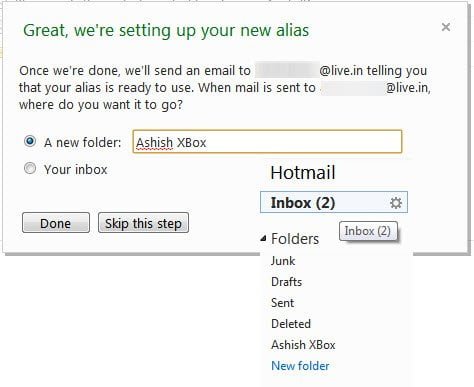Click the 'Your inbox' option label text

[x=76, y=169]
